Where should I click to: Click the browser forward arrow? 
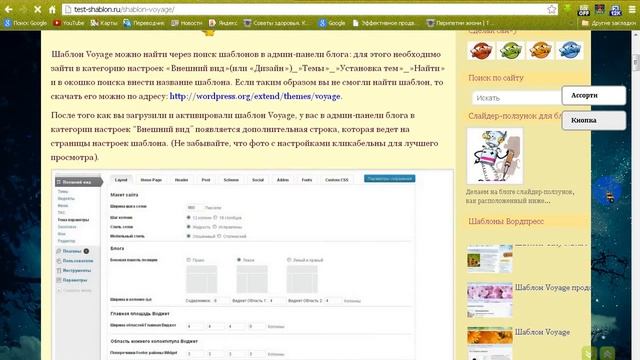[x=23, y=9]
